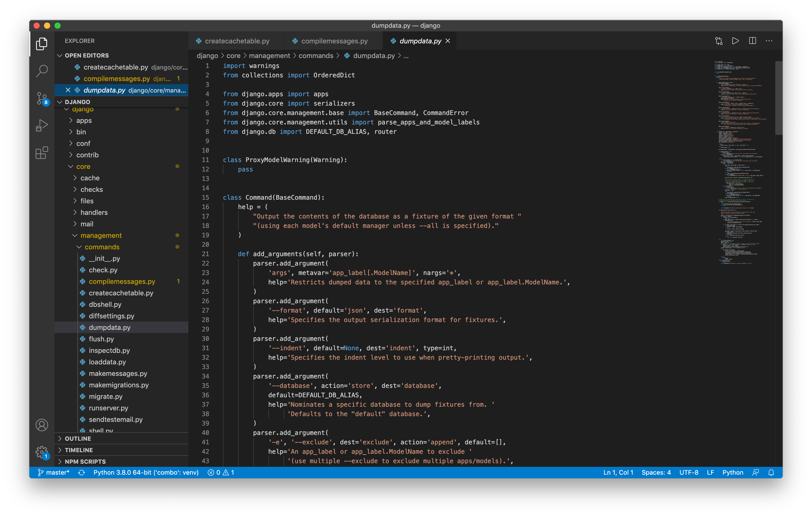The width and height of the screenshot is (812, 517).
Task: Click breadcrumb item management
Action: [269, 56]
